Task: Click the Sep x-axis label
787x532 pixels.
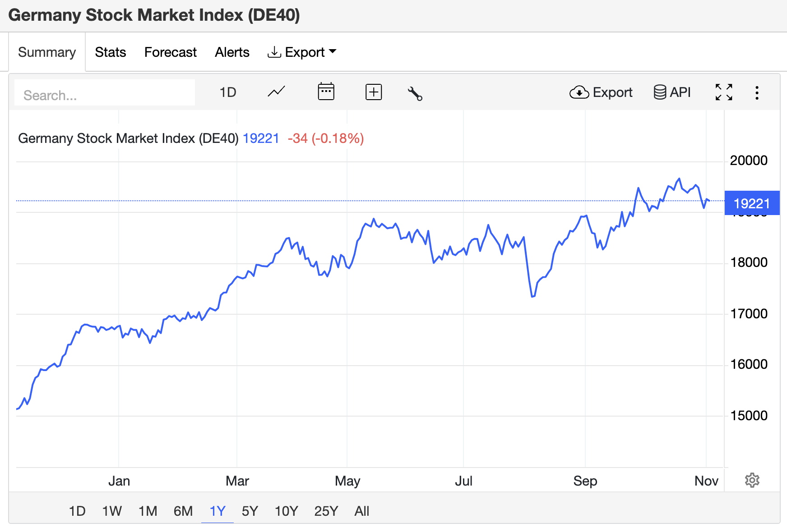Action: (585, 481)
